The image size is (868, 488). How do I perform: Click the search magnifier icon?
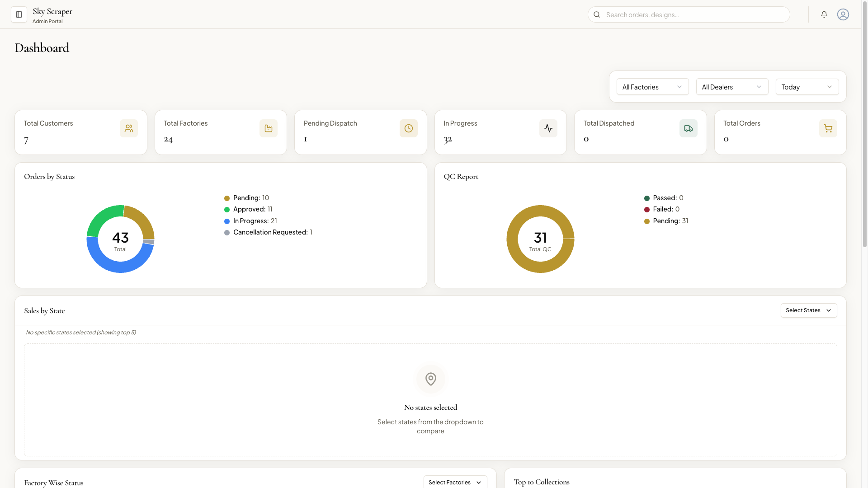click(597, 14)
